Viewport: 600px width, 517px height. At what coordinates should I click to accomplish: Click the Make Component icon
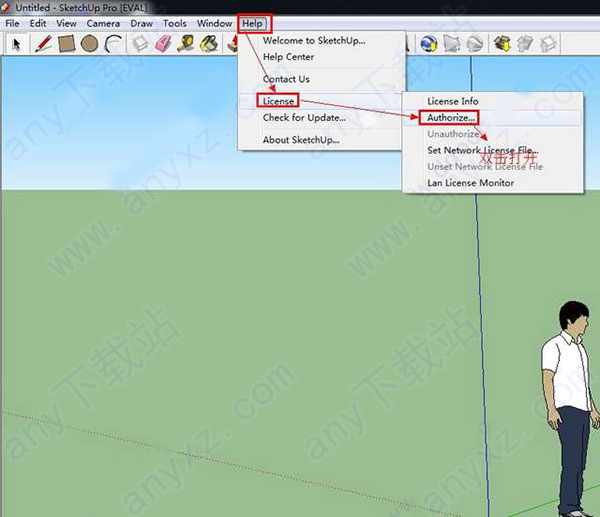pos(140,44)
